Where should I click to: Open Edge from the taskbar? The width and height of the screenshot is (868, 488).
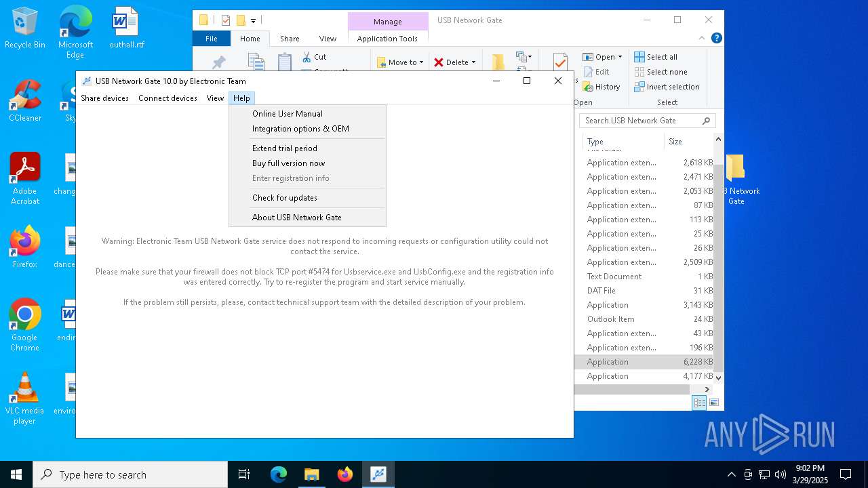point(279,474)
